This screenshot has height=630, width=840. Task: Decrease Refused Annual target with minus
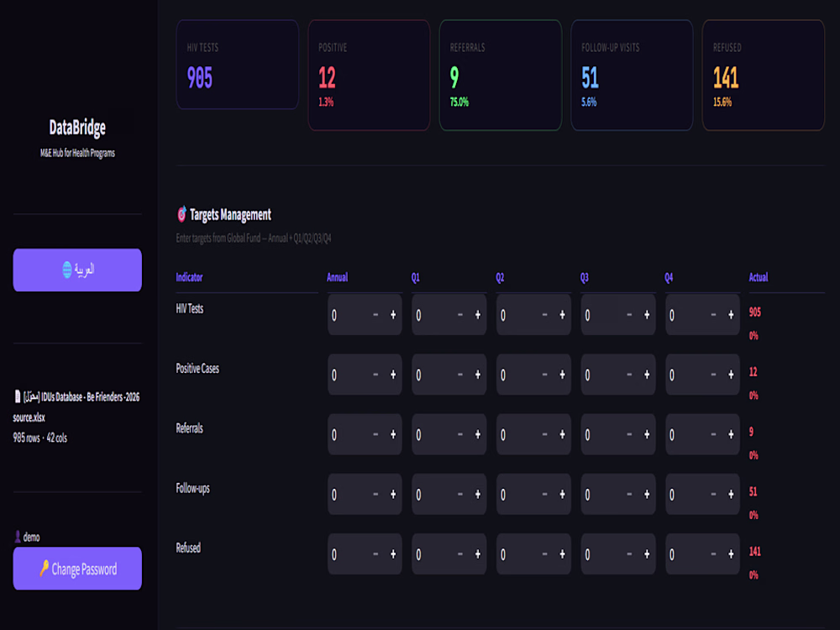(375, 554)
